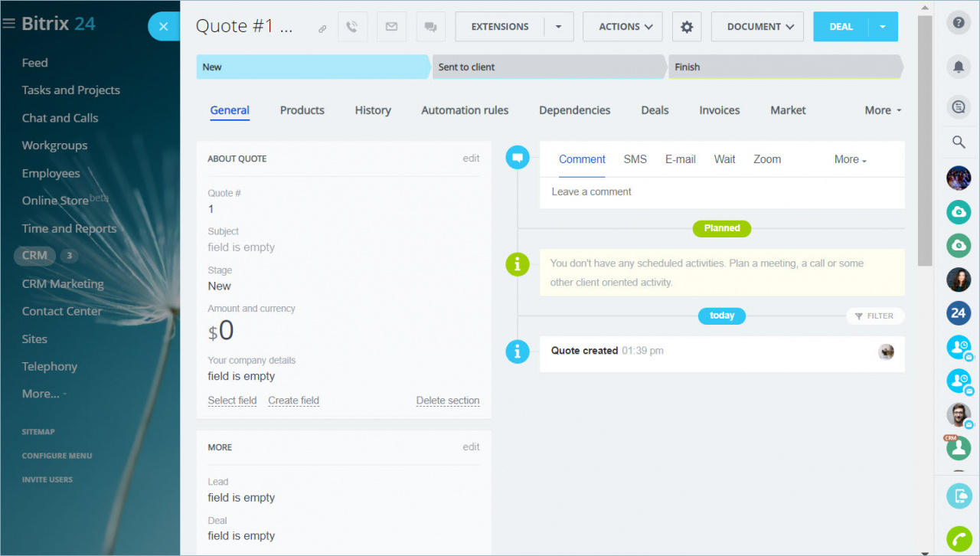Open the Document dropdown
Viewport: 980px width, 556px height.
point(757,27)
